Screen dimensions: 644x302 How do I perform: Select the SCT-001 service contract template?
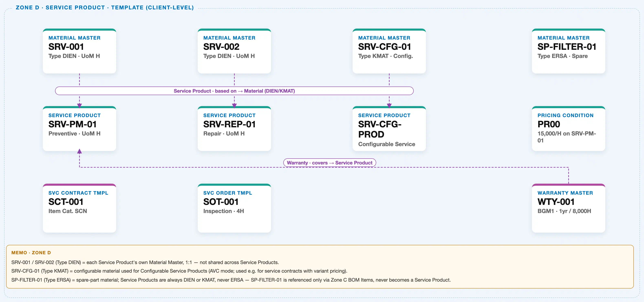pos(79,208)
